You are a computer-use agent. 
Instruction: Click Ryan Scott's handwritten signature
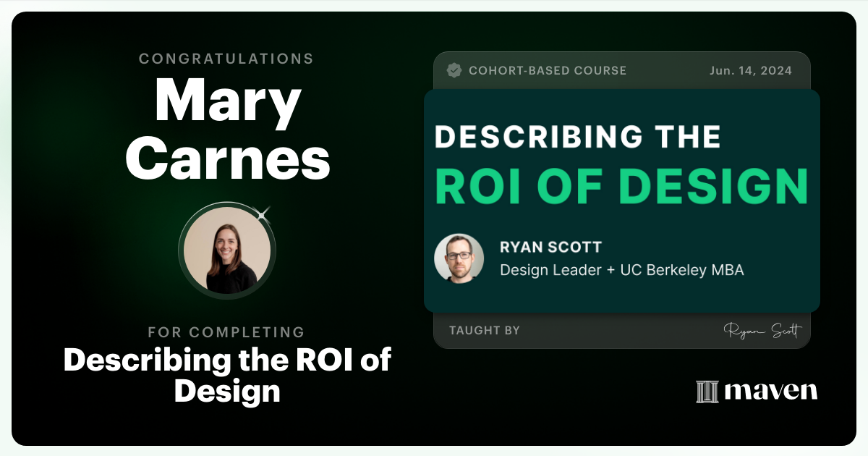[765, 330]
